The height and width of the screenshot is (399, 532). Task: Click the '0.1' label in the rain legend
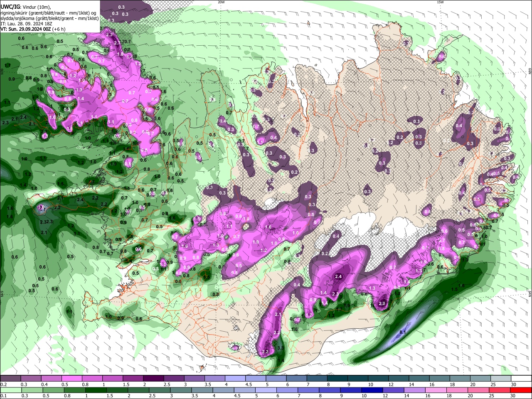pyautogui.click(x=3, y=396)
